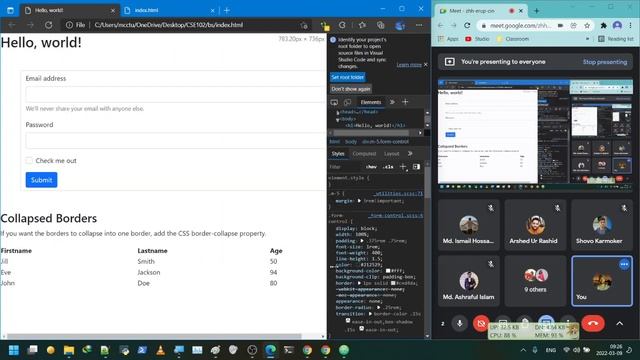640x360 pixels.
Task: Open the Learn more link
Action: pos(409,64)
